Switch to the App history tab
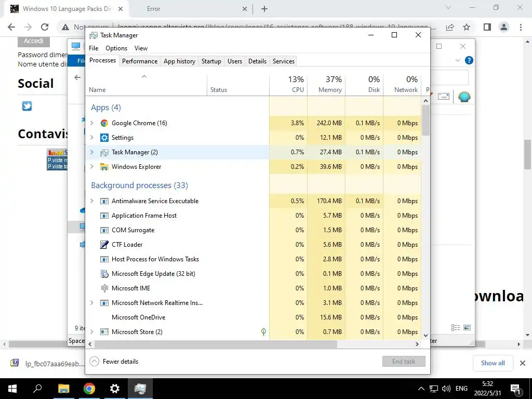532x399 pixels. coord(179,61)
